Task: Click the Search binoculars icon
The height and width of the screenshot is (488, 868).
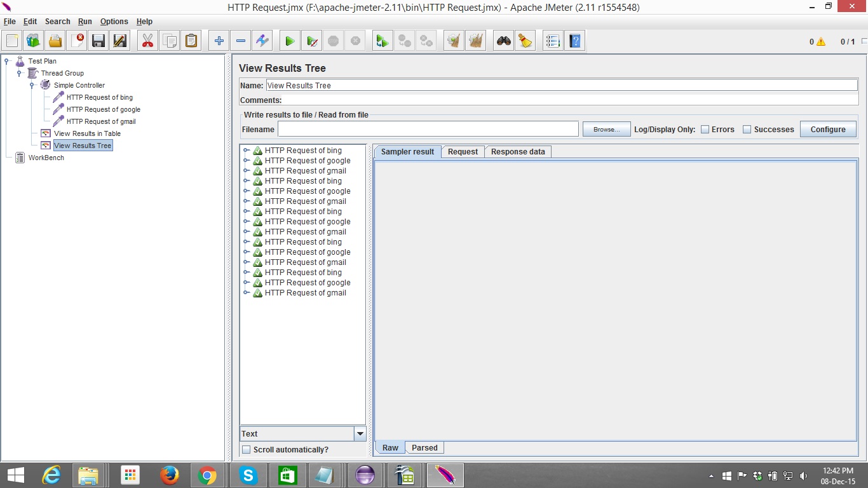Action: click(504, 41)
